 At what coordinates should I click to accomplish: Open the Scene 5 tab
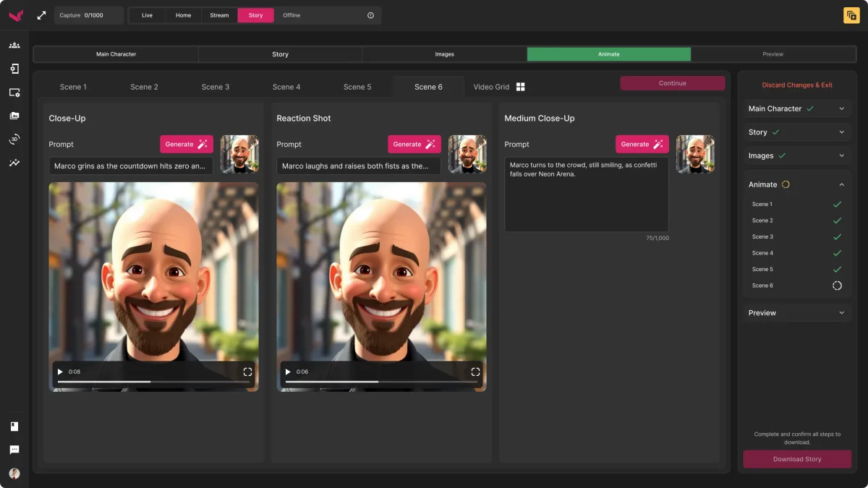coord(357,87)
